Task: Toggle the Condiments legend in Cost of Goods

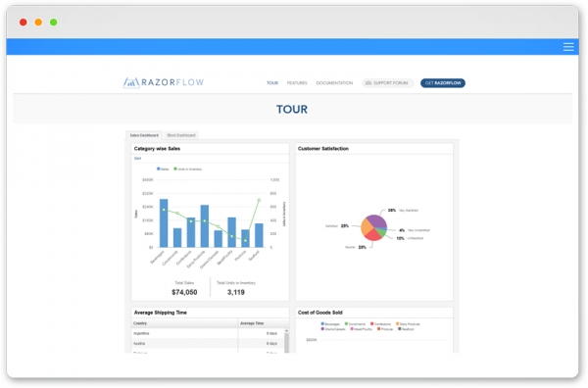Action: click(355, 324)
